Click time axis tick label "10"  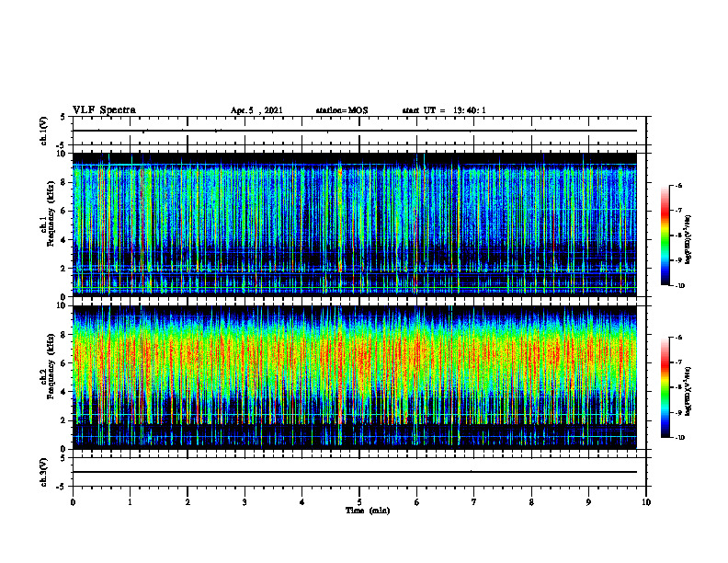(x=646, y=502)
